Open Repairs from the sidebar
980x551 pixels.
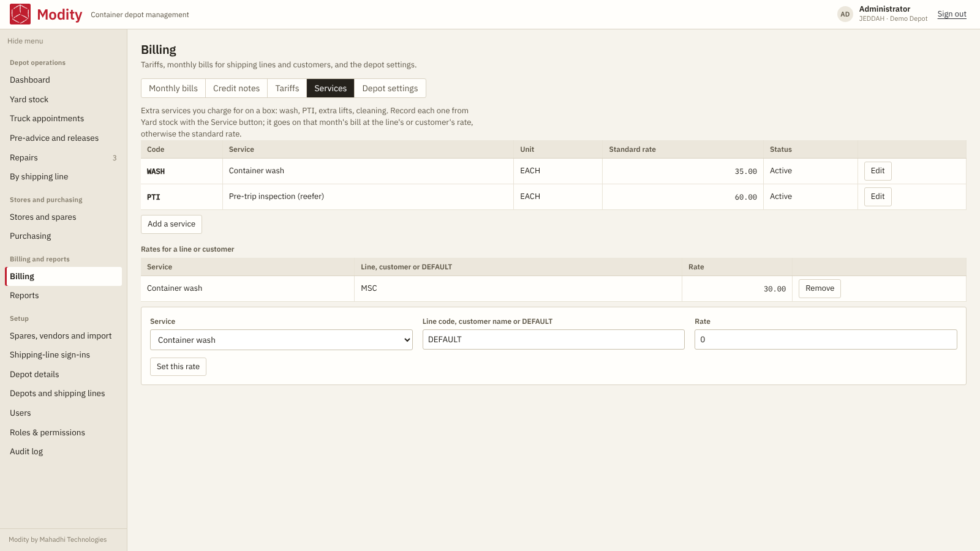64,157
